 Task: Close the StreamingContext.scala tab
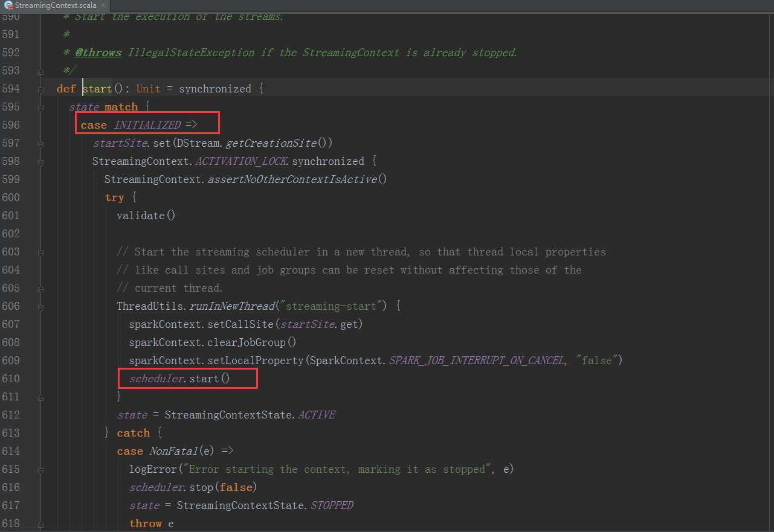click(102, 5)
